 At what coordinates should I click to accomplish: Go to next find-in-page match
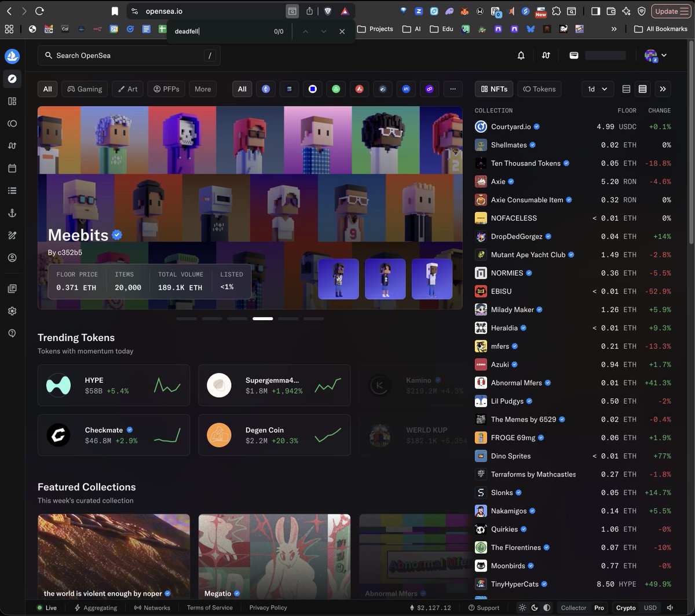pyautogui.click(x=324, y=31)
